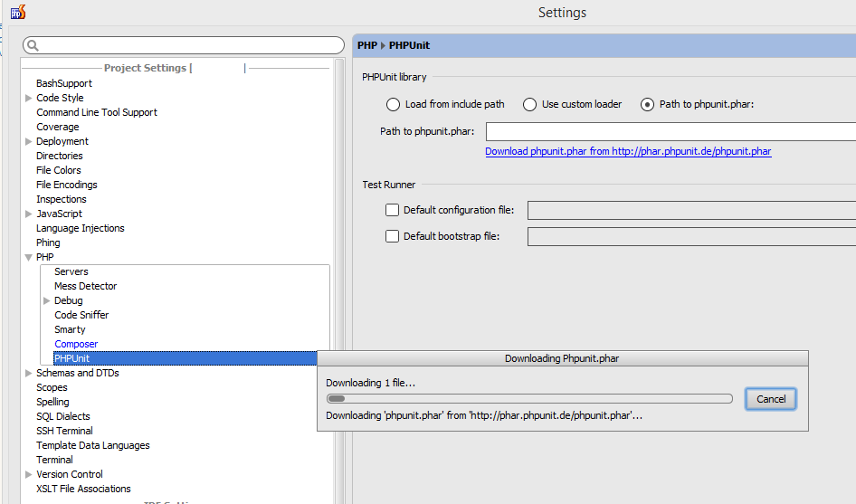The image size is (856, 504).
Task: Select the Terminal settings item
Action: point(54,460)
